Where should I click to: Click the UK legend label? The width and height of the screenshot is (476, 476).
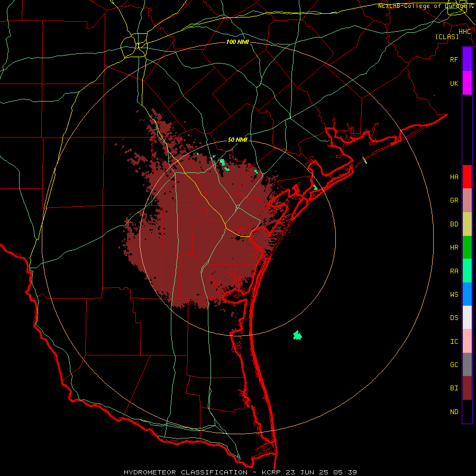(x=454, y=83)
